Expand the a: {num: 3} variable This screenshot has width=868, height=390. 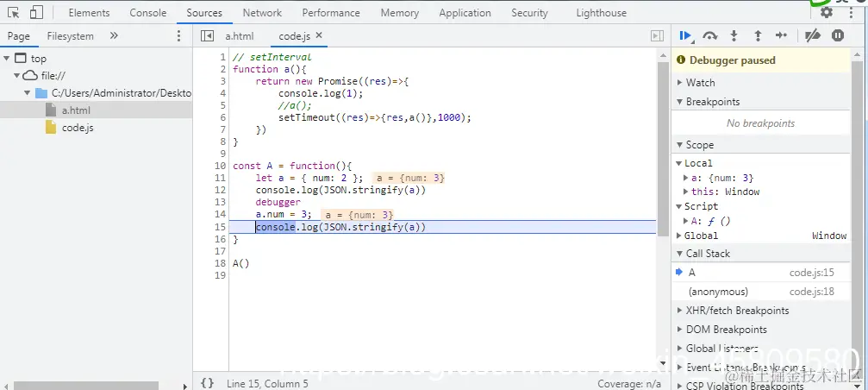(686, 178)
